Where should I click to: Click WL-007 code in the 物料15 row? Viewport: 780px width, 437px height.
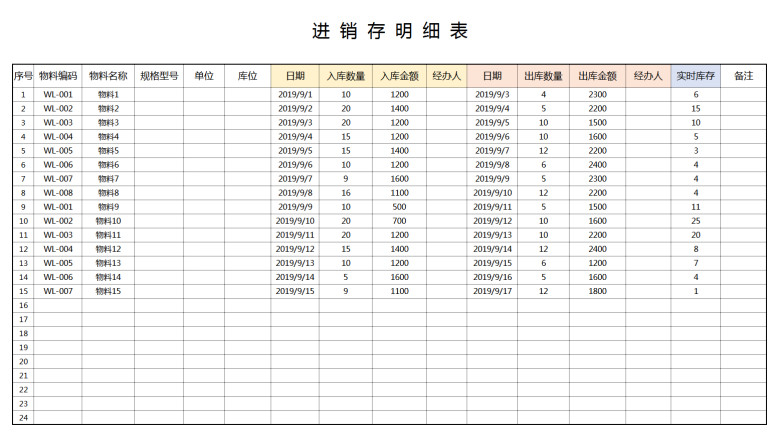coord(58,291)
